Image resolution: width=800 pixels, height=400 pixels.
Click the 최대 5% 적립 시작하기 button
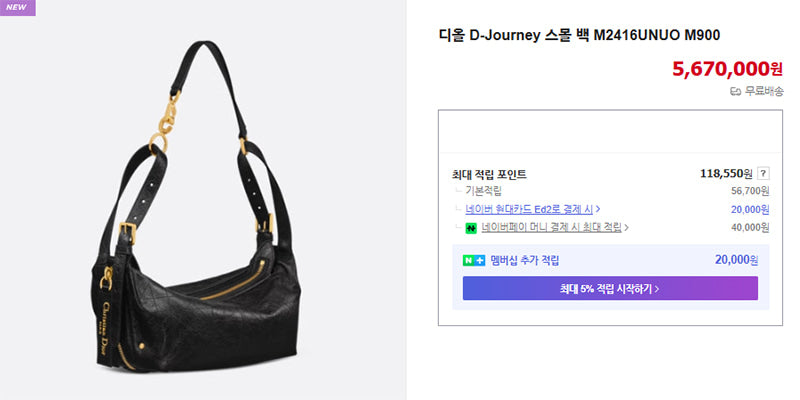(x=610, y=288)
